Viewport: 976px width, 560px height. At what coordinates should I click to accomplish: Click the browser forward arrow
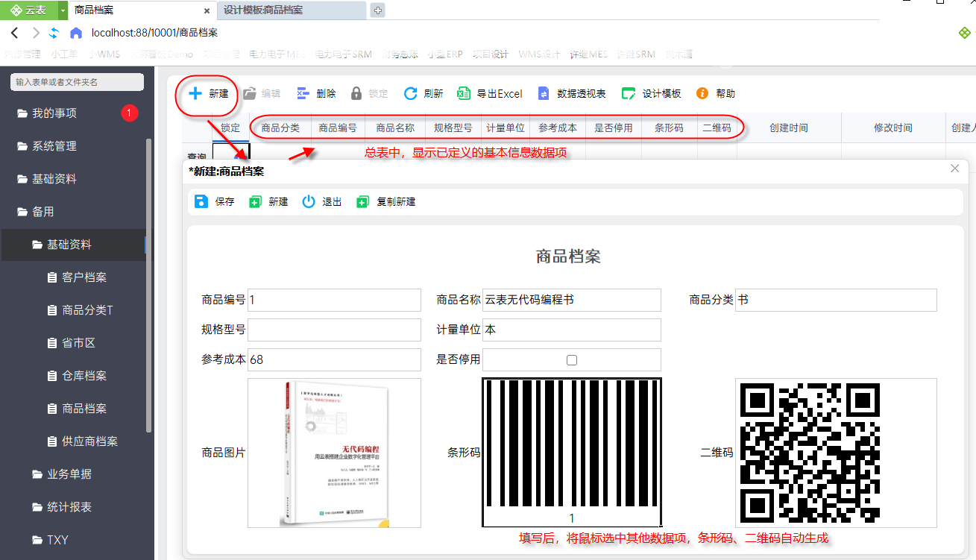click(x=35, y=33)
